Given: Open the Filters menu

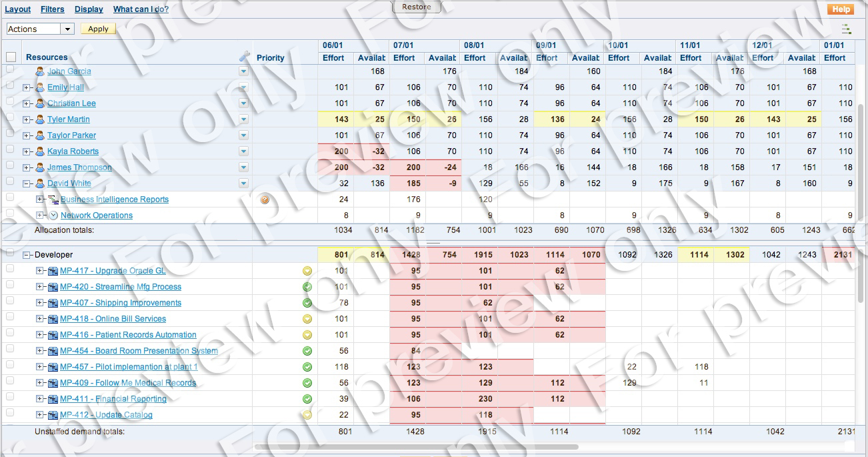Looking at the screenshot, I should coord(52,9).
